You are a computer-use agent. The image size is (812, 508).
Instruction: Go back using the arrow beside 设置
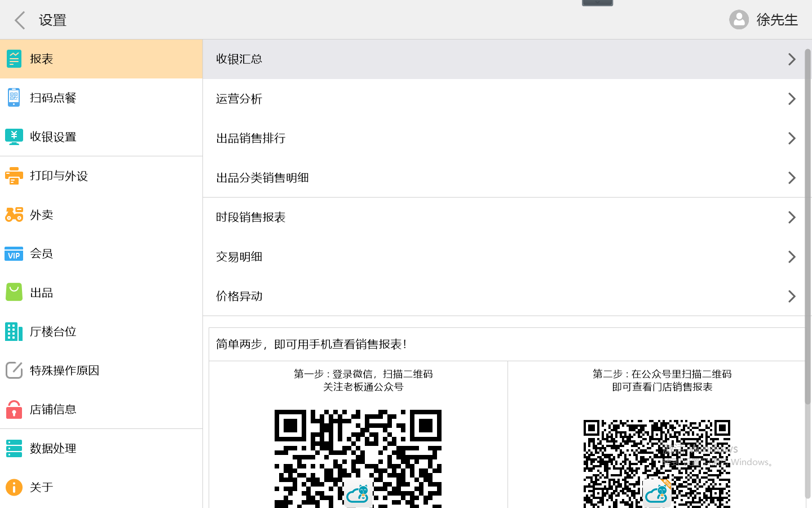point(20,20)
